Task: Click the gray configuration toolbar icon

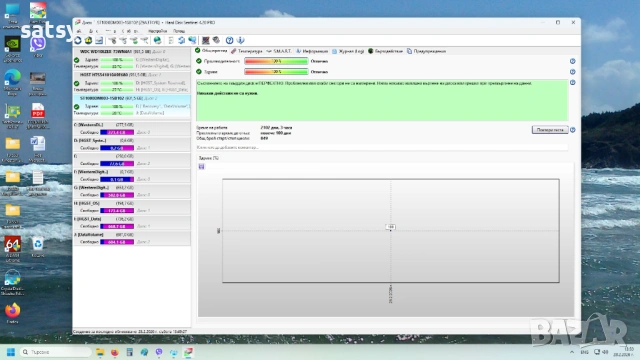Action: (x=216, y=40)
